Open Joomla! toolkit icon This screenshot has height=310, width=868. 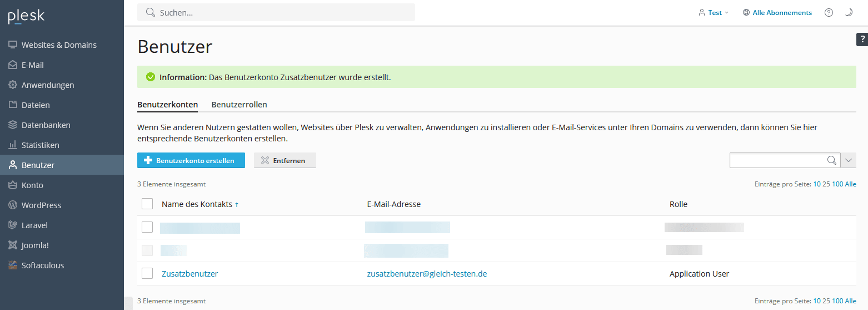point(13,245)
